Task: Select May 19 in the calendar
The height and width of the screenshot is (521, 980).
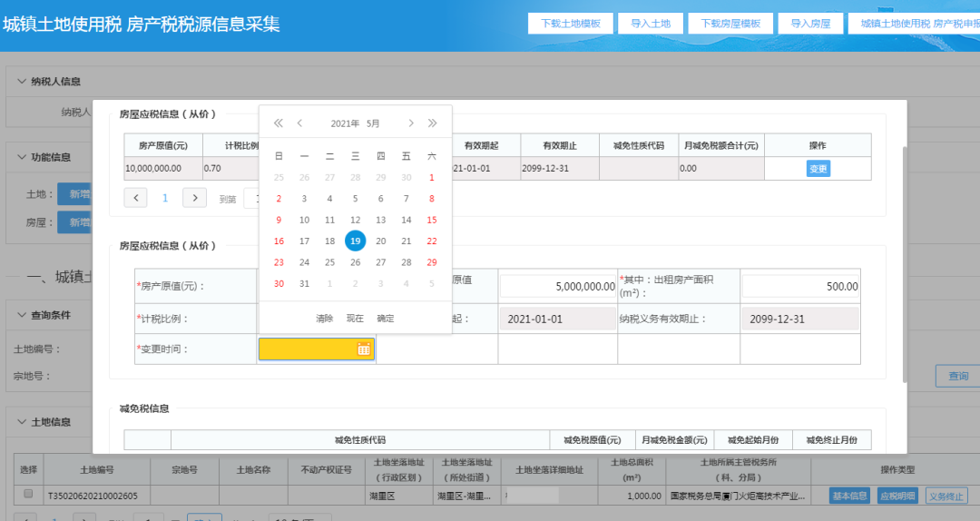Action: (355, 241)
